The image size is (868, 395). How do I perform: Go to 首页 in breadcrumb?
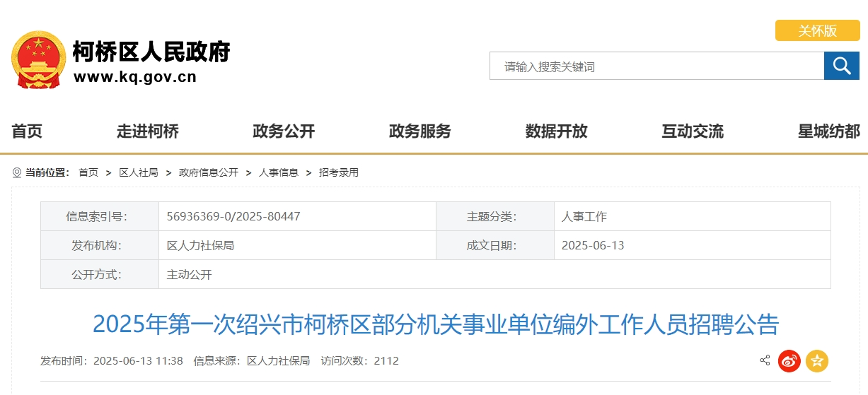[x=88, y=172]
